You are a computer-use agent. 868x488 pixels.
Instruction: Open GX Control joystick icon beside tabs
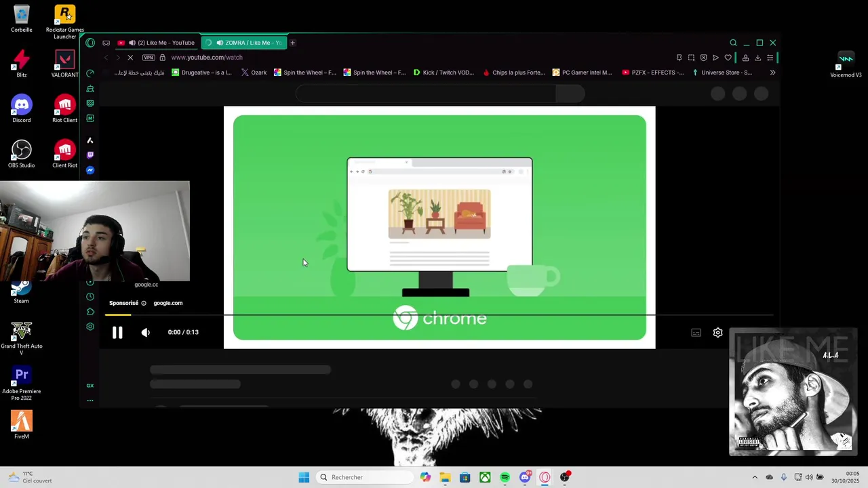tap(106, 43)
